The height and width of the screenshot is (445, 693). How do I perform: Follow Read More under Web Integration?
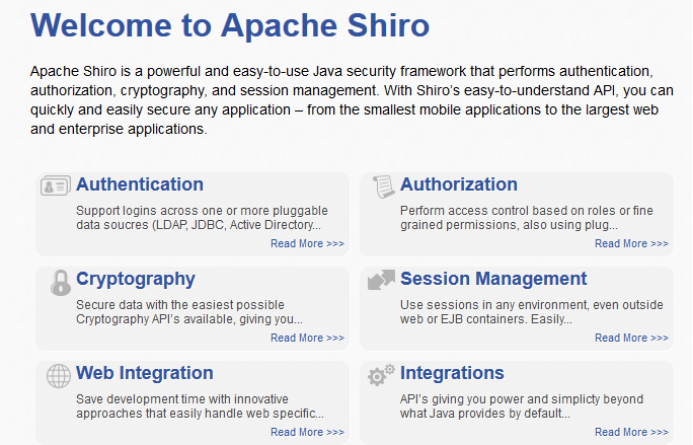coord(307,432)
